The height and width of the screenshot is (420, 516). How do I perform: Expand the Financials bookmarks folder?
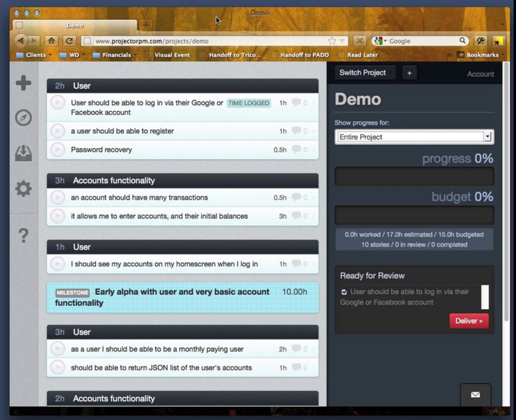(x=115, y=55)
